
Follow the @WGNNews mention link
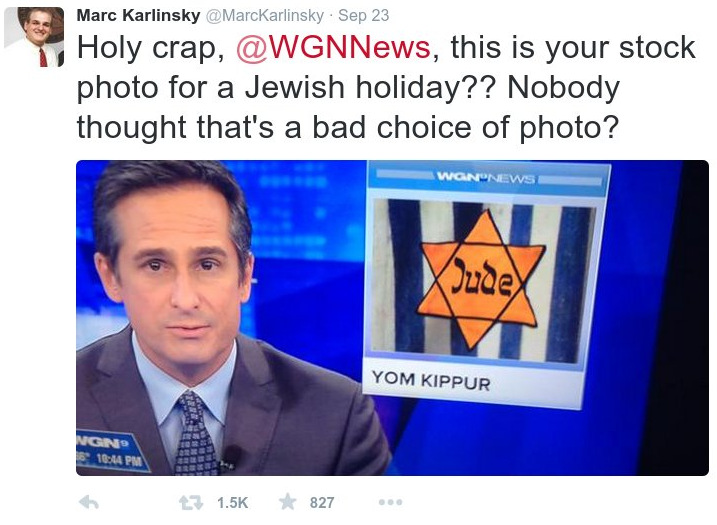[333, 47]
